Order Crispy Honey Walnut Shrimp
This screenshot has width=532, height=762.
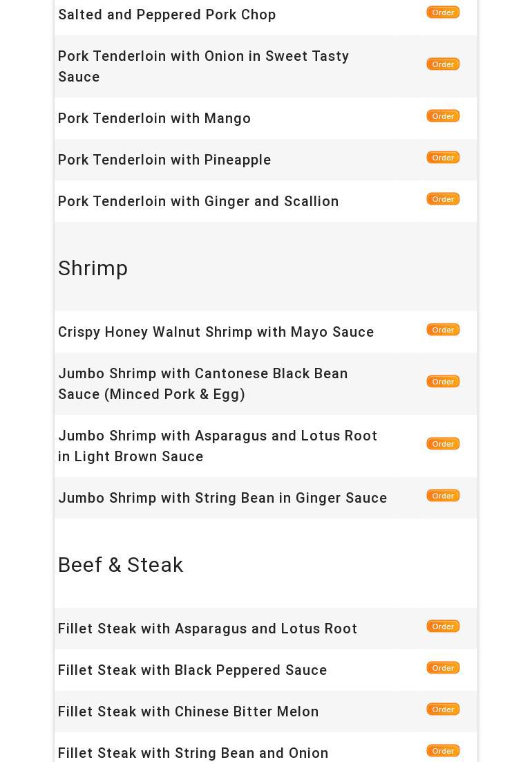pyautogui.click(x=443, y=330)
